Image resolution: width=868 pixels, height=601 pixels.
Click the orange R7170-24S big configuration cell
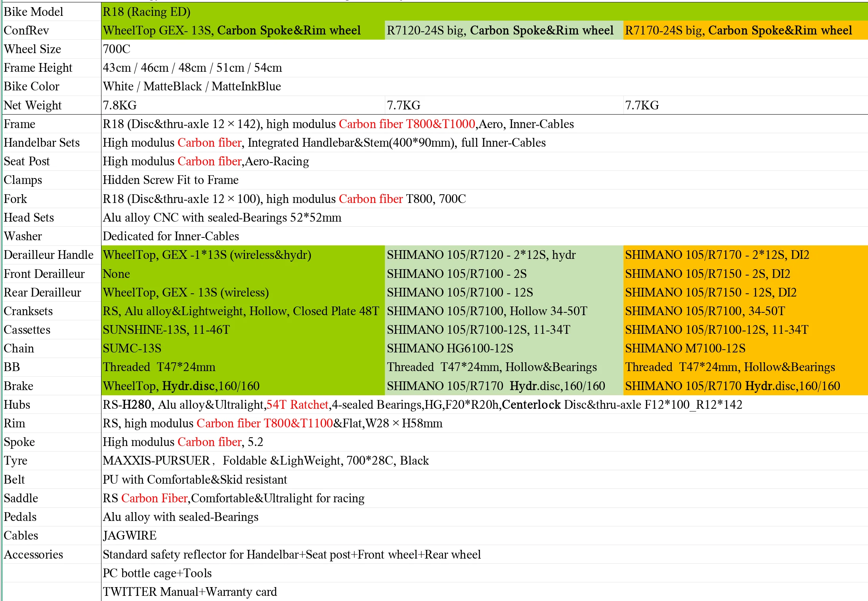[x=738, y=31]
